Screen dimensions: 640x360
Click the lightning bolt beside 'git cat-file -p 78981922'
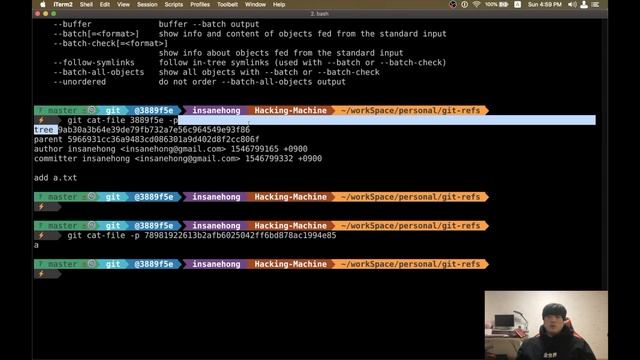[41, 236]
